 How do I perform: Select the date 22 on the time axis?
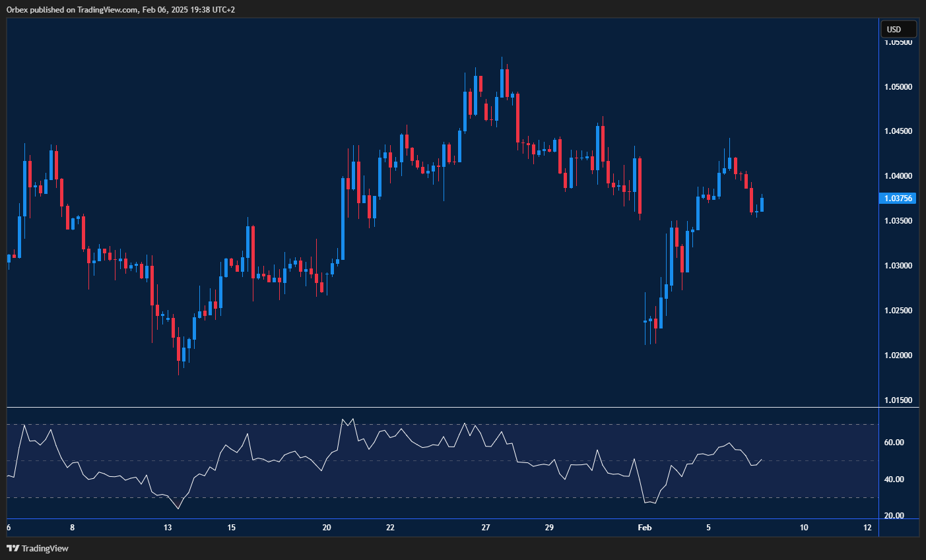(x=390, y=528)
